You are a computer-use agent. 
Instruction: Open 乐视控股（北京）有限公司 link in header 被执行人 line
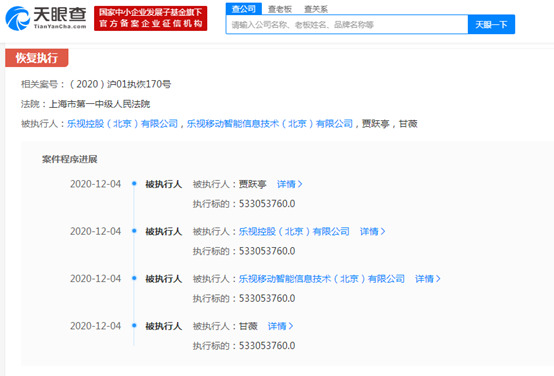122,124
